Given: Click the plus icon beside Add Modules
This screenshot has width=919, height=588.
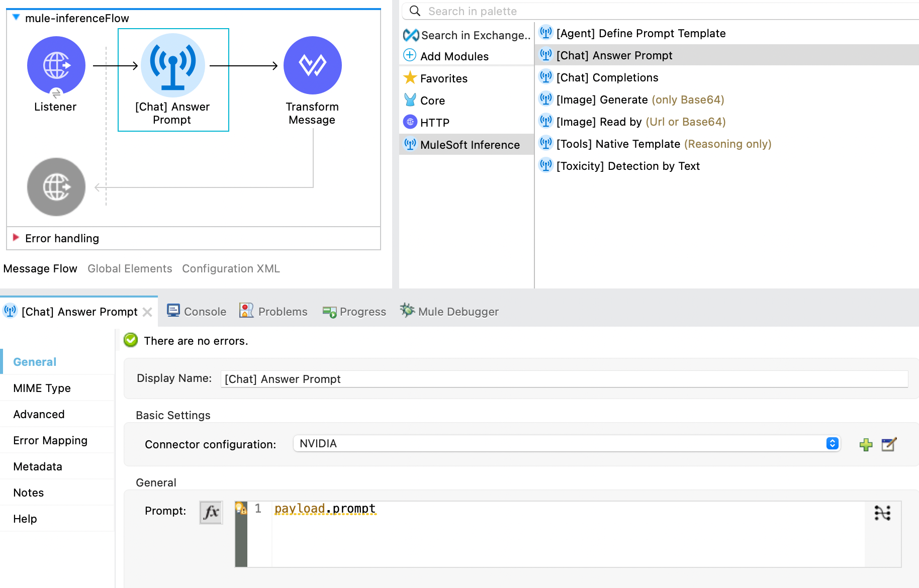Looking at the screenshot, I should coord(410,55).
